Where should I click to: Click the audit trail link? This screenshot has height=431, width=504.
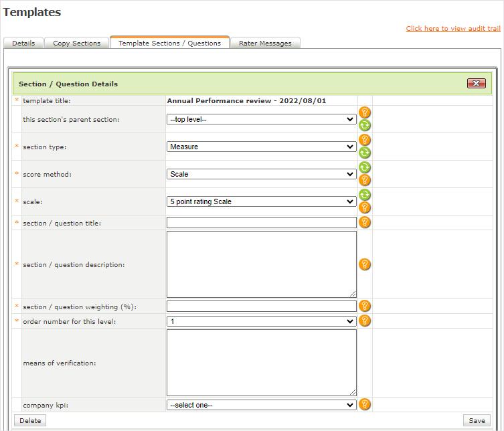453,29
